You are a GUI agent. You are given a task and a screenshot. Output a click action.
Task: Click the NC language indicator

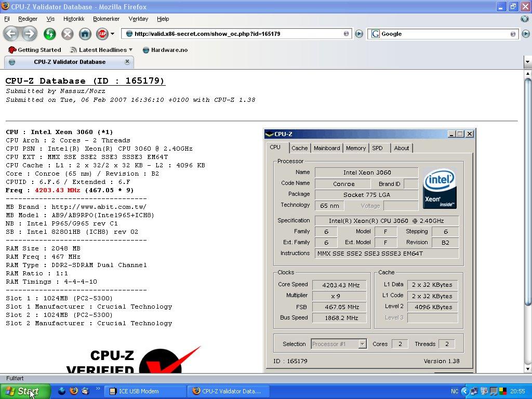(455, 391)
